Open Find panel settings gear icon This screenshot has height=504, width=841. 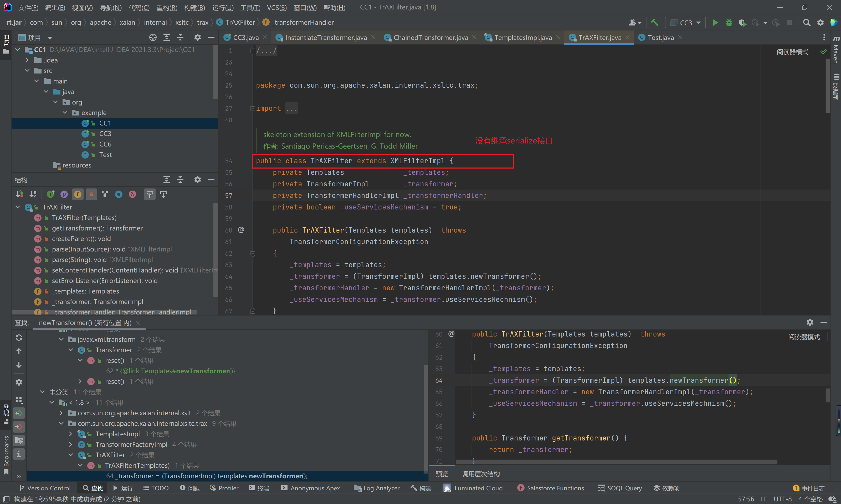(x=19, y=382)
